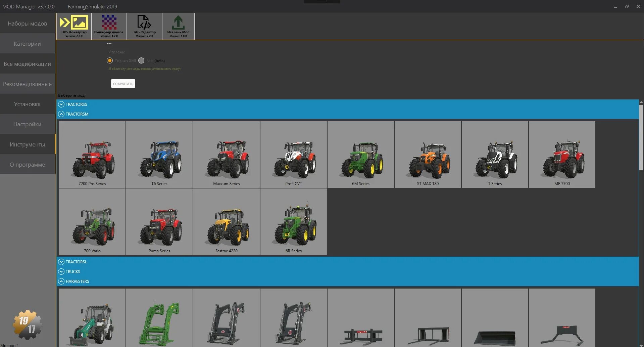Collapse the HARVESTERS category

(x=61, y=281)
